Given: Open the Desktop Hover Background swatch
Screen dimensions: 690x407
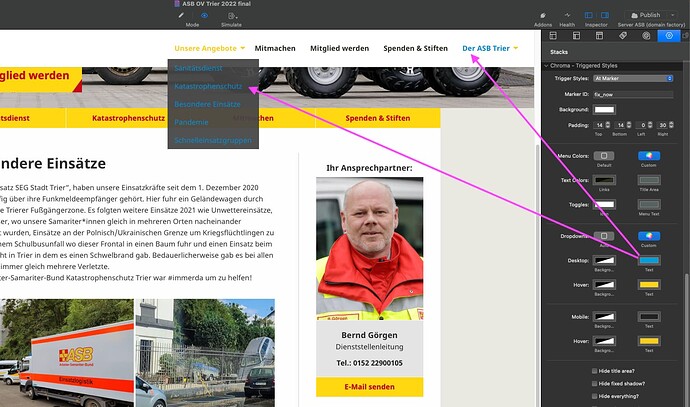Looking at the screenshot, I should (x=604, y=285).
